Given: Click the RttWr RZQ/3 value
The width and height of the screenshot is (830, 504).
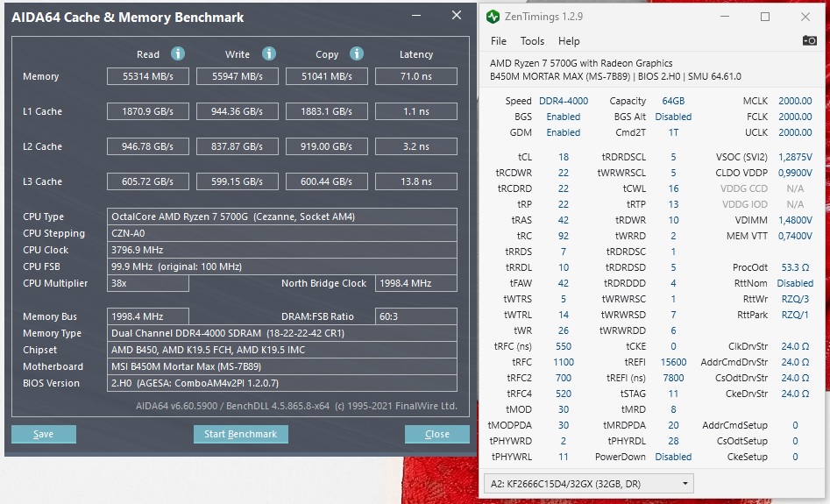Looking at the screenshot, I should point(795,299).
